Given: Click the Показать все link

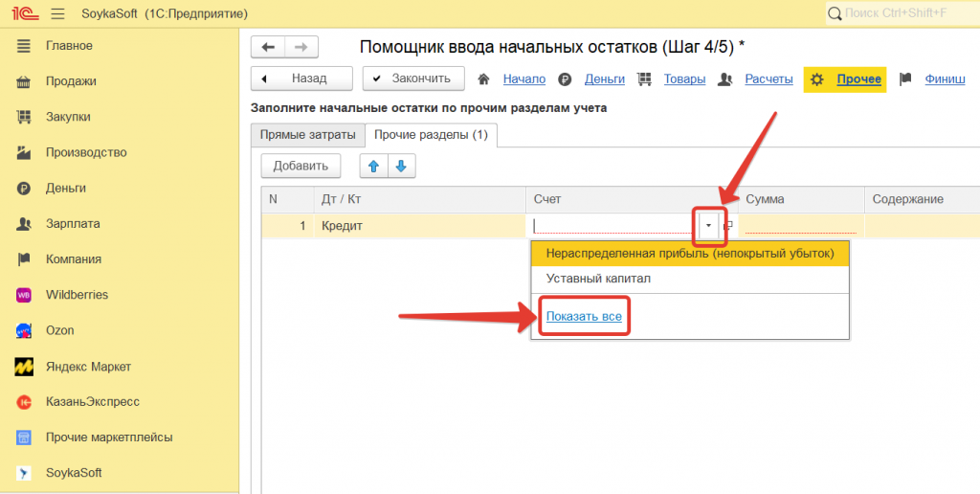Looking at the screenshot, I should pos(584,317).
